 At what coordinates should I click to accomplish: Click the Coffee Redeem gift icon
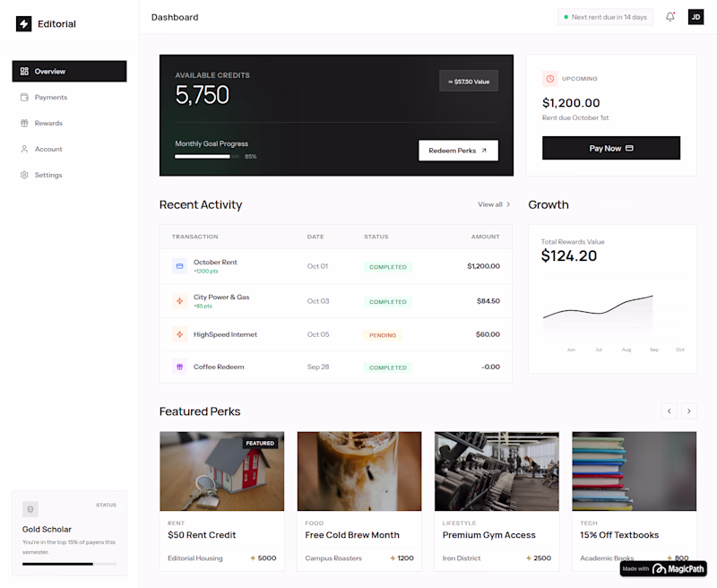click(x=180, y=367)
